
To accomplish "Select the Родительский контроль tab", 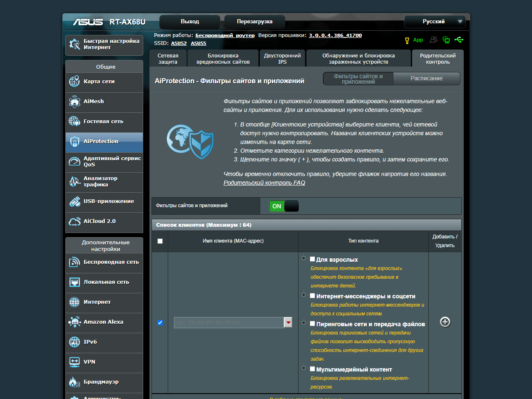I will click(438, 59).
